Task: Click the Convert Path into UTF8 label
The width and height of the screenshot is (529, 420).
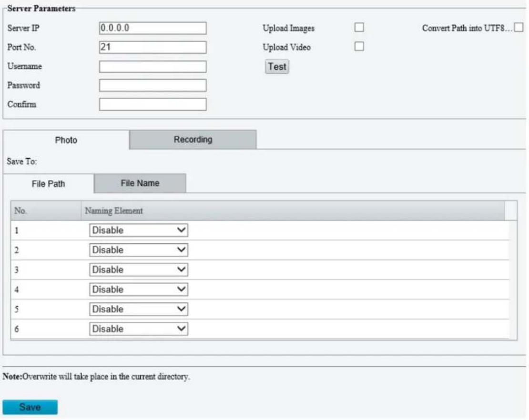Action: 467,28
